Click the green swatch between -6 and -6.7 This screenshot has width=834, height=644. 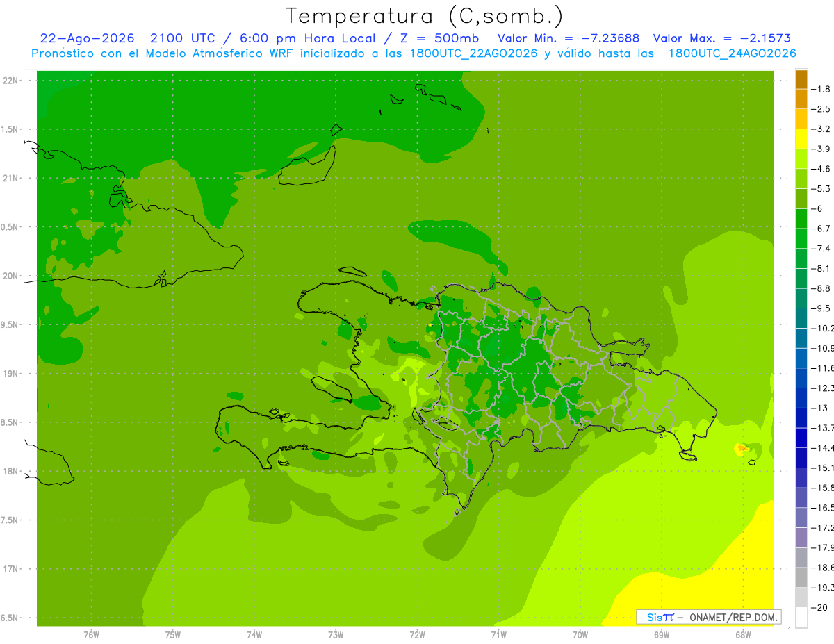(801, 219)
